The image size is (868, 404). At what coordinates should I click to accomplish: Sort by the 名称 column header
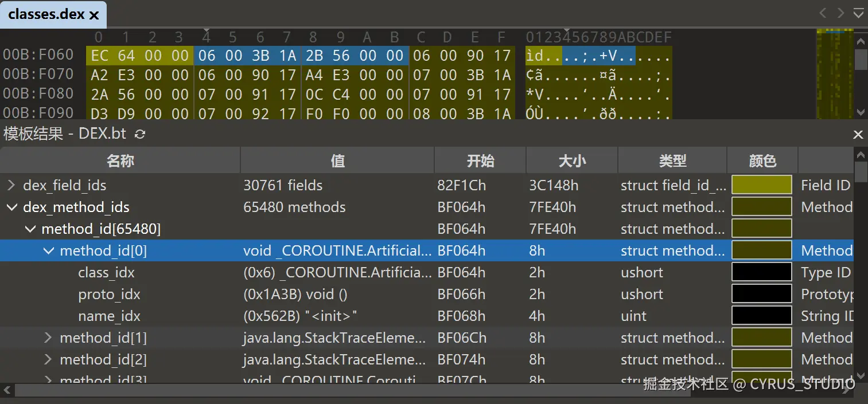click(x=120, y=161)
